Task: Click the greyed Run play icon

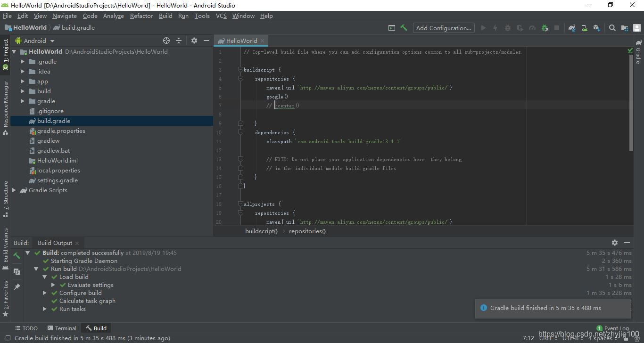Action: click(x=483, y=28)
